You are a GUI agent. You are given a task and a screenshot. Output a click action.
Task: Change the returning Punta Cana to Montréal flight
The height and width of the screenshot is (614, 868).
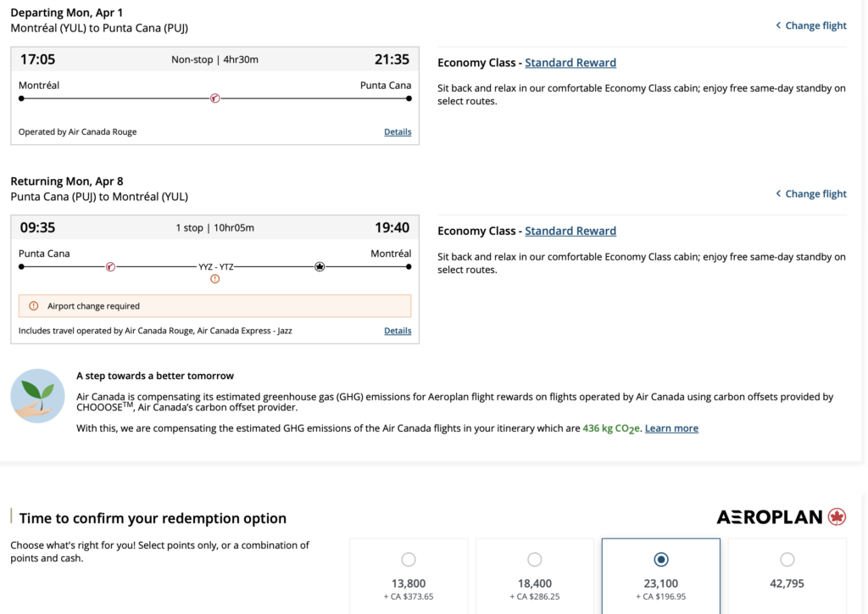811,193
